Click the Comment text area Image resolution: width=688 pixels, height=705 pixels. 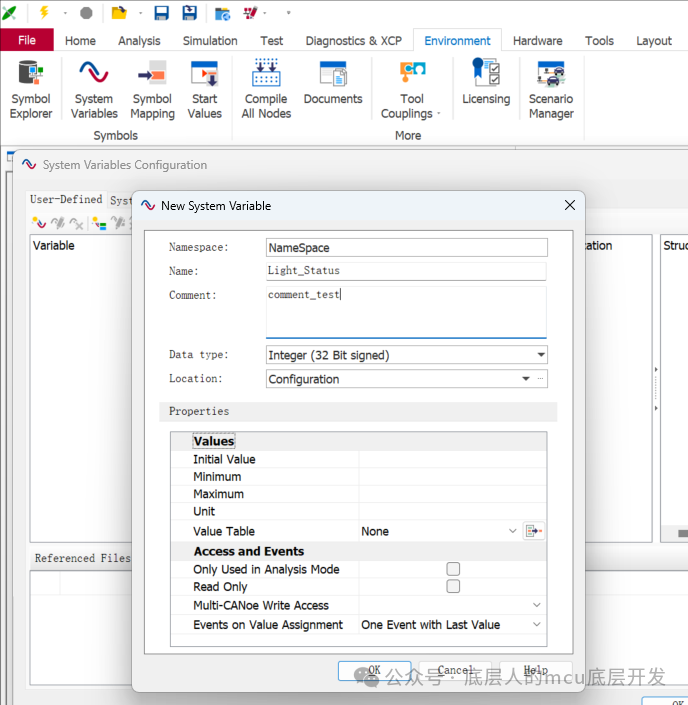coord(407,312)
